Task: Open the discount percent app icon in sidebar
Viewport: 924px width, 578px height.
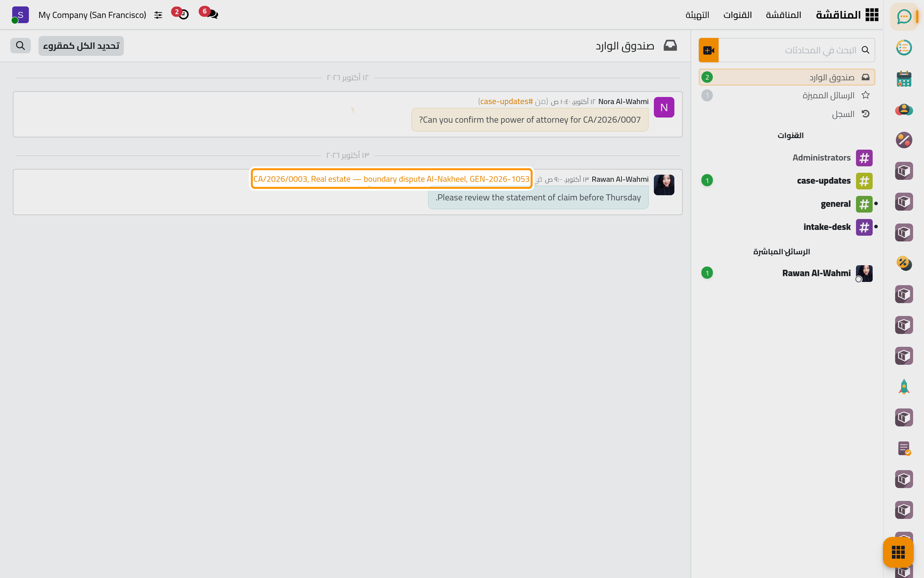Action: pyautogui.click(x=904, y=140)
